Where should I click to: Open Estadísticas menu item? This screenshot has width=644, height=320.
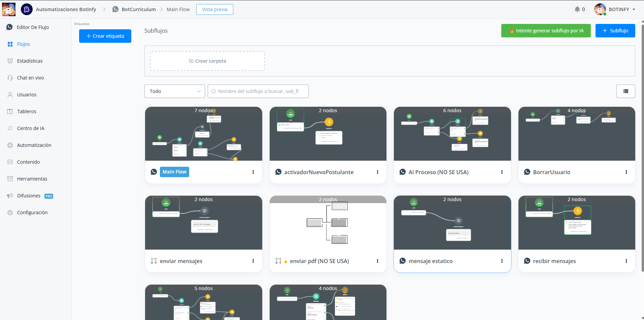point(30,61)
